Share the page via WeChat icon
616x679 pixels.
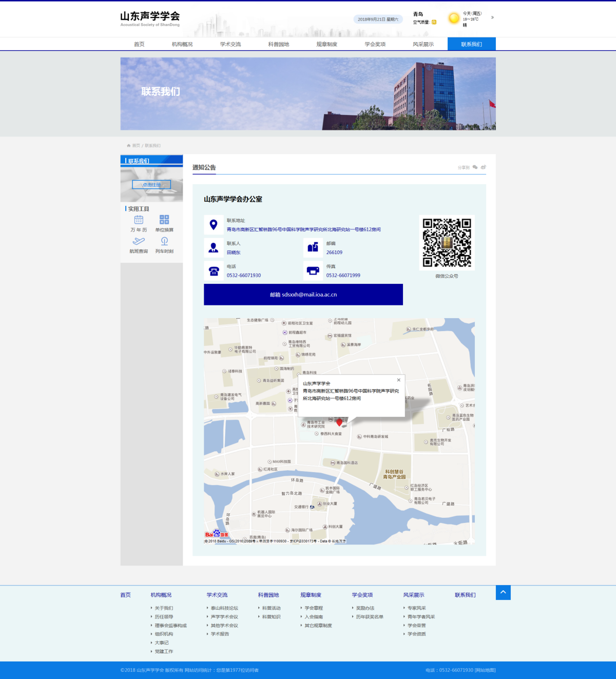tap(475, 167)
